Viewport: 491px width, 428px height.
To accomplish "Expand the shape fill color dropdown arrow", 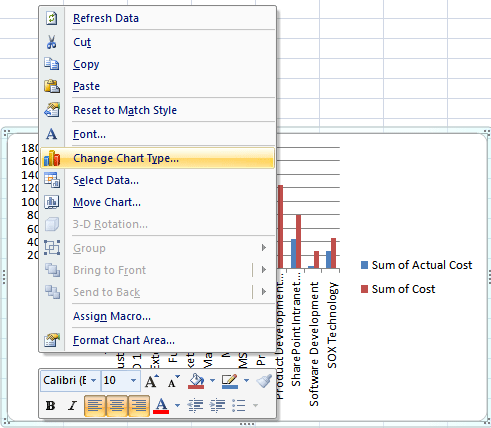I will 212,380.
